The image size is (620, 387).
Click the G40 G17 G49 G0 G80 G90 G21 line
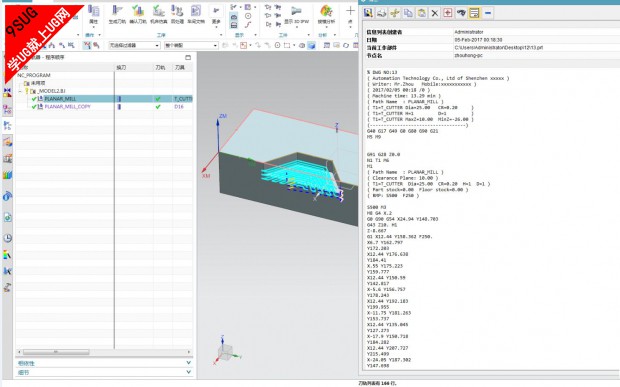coord(403,131)
